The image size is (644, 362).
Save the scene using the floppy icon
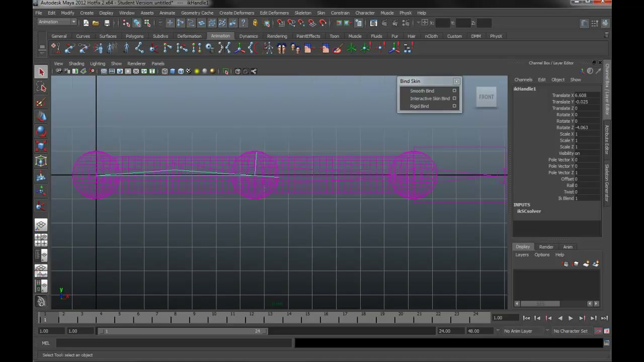pyautogui.click(x=107, y=23)
